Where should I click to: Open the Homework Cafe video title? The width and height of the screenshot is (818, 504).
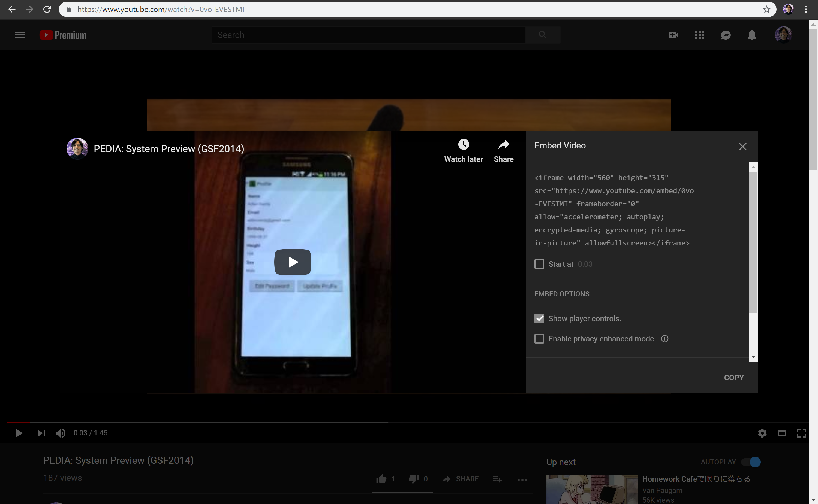[x=696, y=479]
